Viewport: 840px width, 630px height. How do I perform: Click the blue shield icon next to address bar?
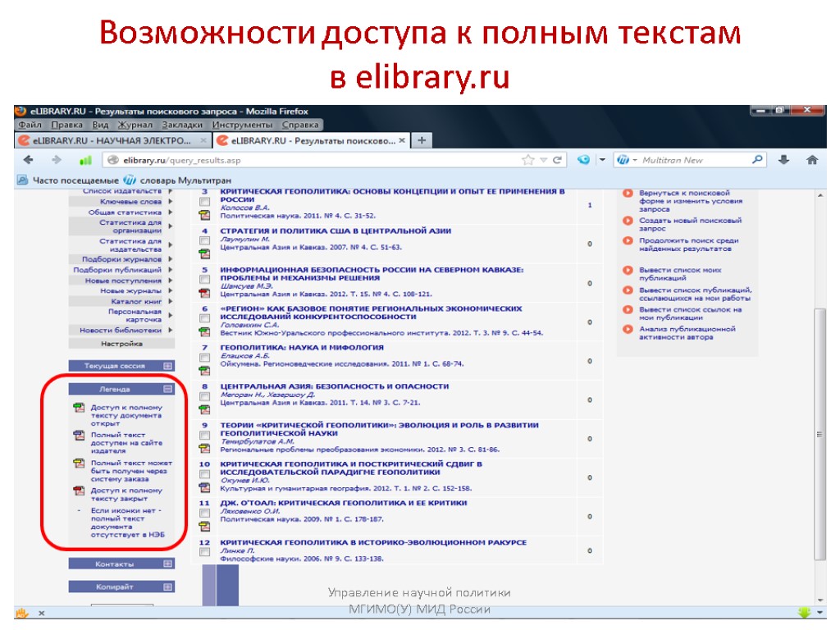pos(583,160)
